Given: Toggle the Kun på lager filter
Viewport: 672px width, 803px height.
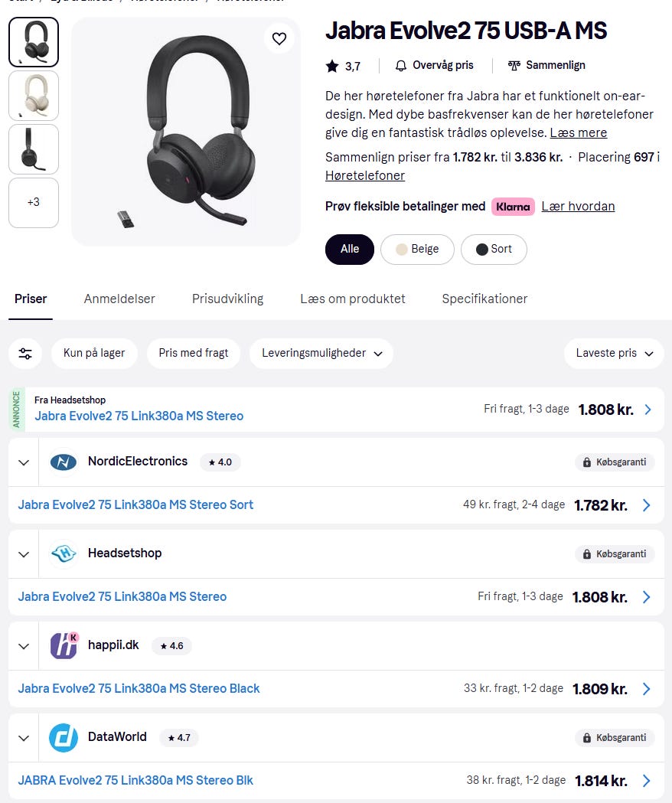Looking at the screenshot, I should pyautogui.click(x=94, y=354).
